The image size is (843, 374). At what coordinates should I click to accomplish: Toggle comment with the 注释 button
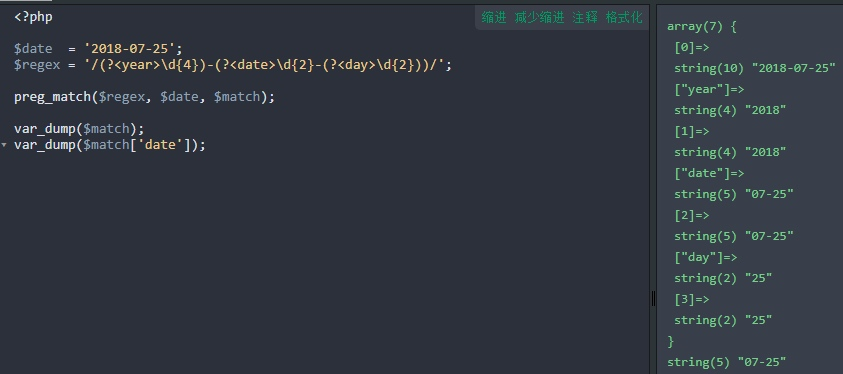[x=585, y=18]
